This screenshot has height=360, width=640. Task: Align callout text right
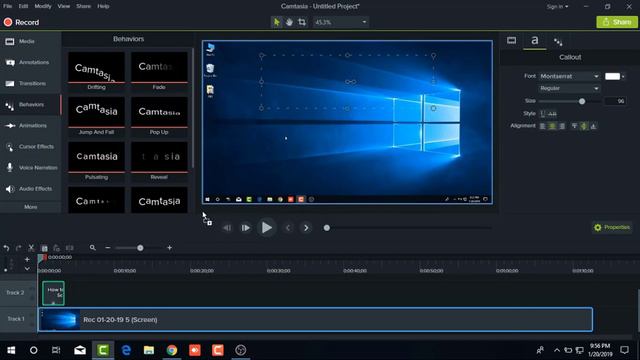click(x=562, y=126)
